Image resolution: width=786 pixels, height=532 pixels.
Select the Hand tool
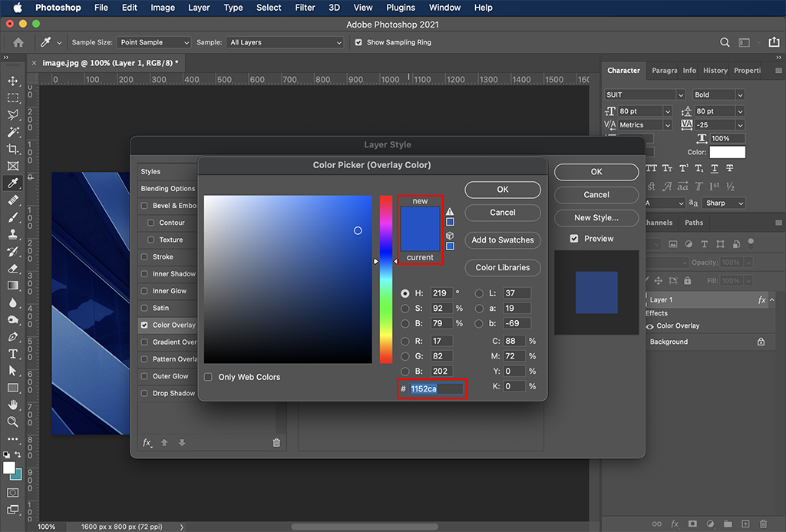click(13, 405)
